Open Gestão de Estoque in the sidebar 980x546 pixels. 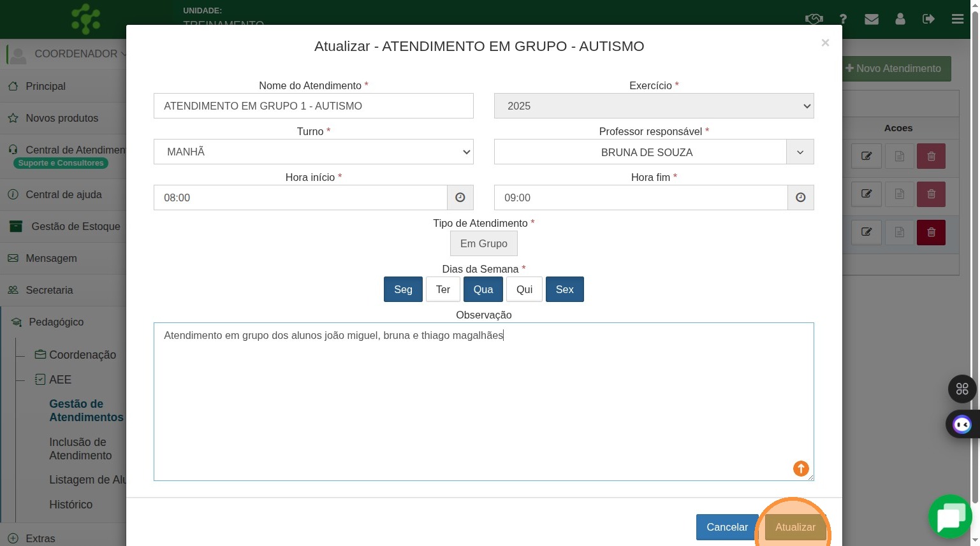pyautogui.click(x=64, y=226)
